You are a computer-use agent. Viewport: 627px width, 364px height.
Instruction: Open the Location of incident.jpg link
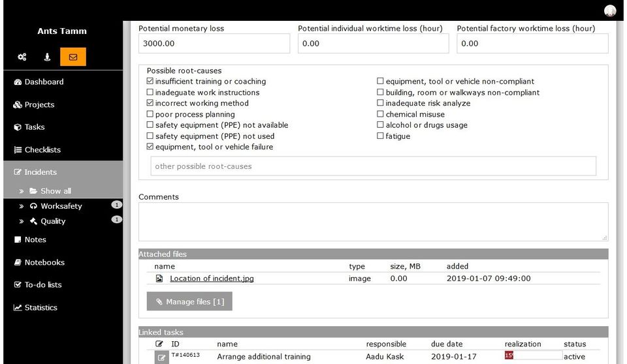(212, 279)
